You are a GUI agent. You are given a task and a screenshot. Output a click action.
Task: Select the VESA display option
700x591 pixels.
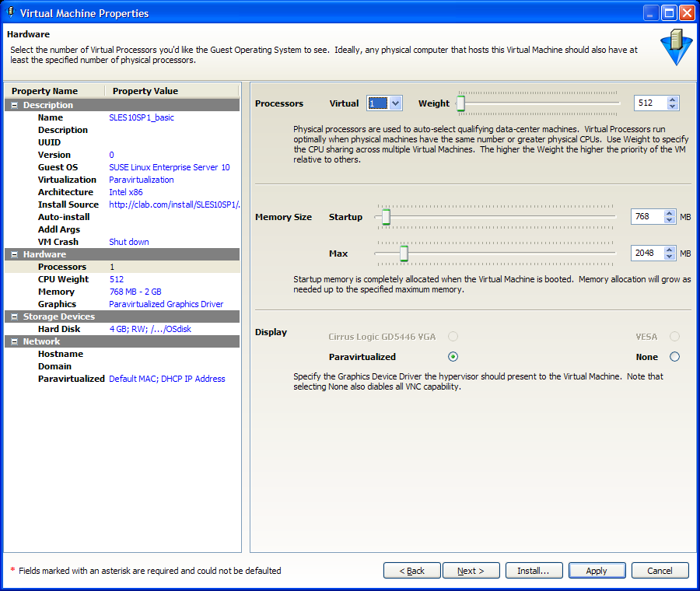[674, 336]
